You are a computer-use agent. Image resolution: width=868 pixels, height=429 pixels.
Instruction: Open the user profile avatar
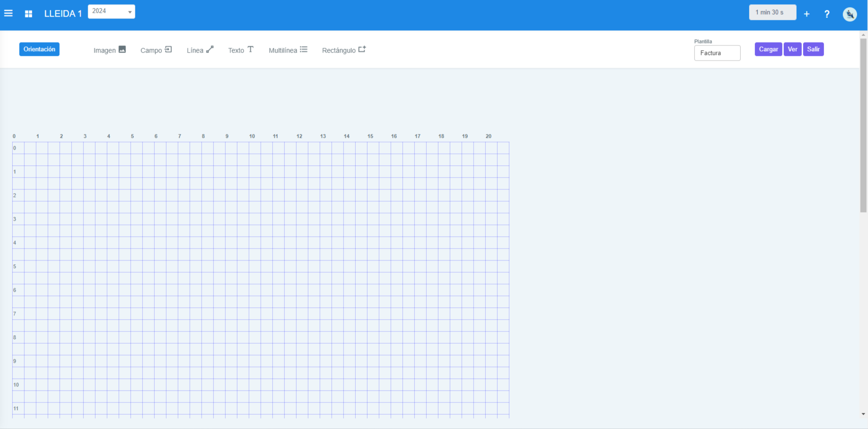click(x=850, y=14)
